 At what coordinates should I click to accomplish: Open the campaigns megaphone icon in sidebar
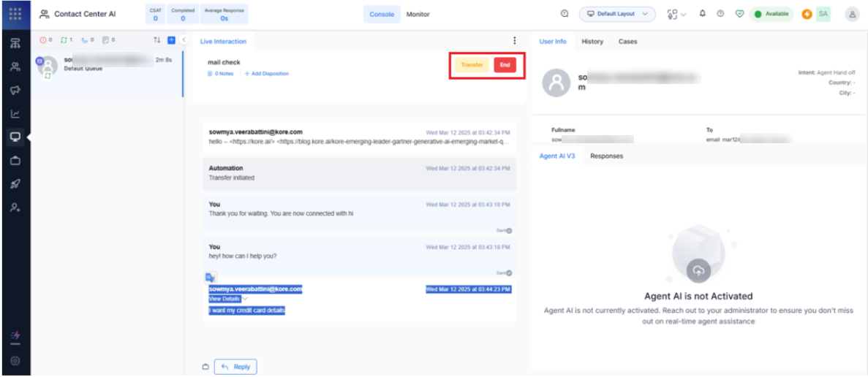click(15, 90)
